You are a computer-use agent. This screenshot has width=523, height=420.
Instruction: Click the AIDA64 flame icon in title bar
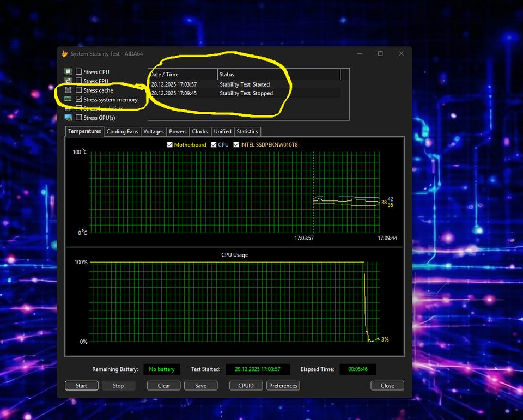click(x=64, y=54)
